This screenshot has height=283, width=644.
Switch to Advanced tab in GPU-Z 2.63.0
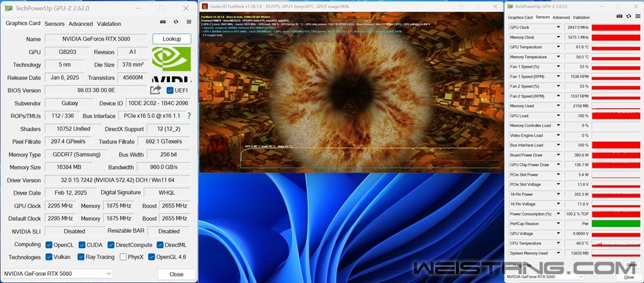click(x=561, y=17)
